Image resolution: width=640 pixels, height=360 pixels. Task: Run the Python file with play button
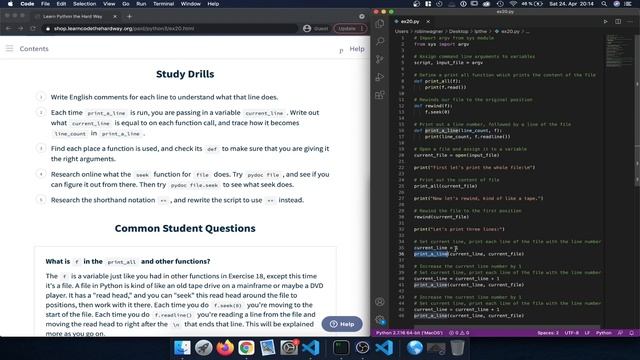pos(605,21)
